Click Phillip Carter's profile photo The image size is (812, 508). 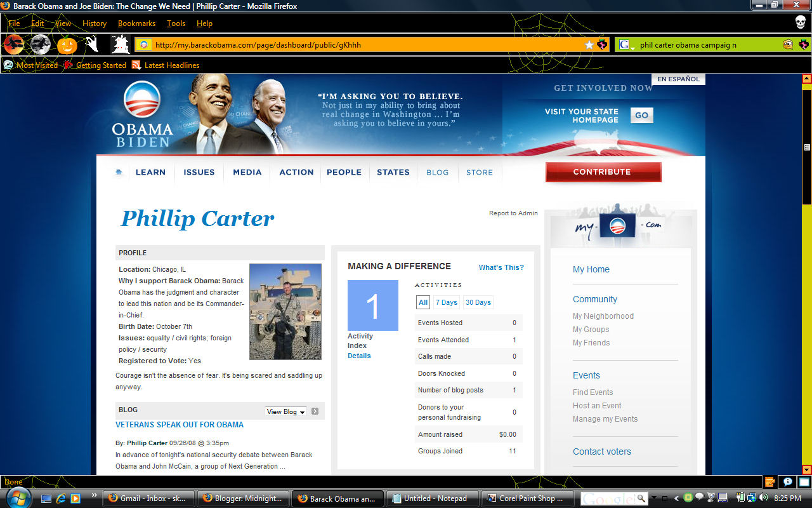click(x=285, y=312)
